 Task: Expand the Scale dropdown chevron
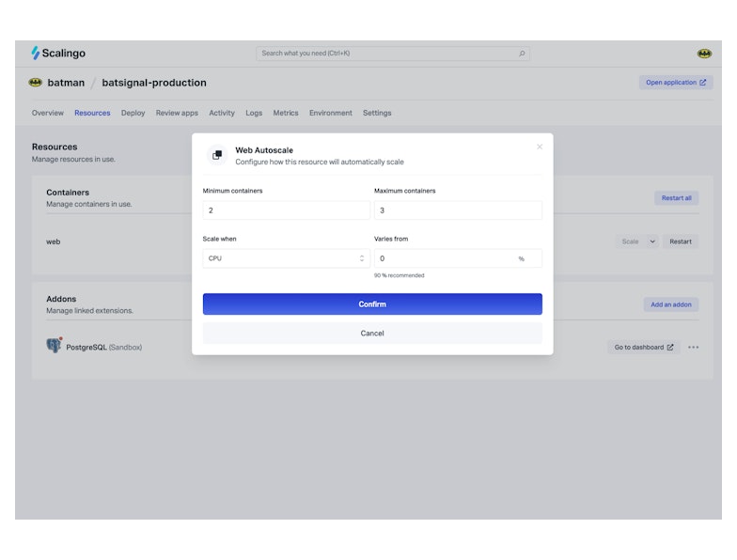coord(652,241)
